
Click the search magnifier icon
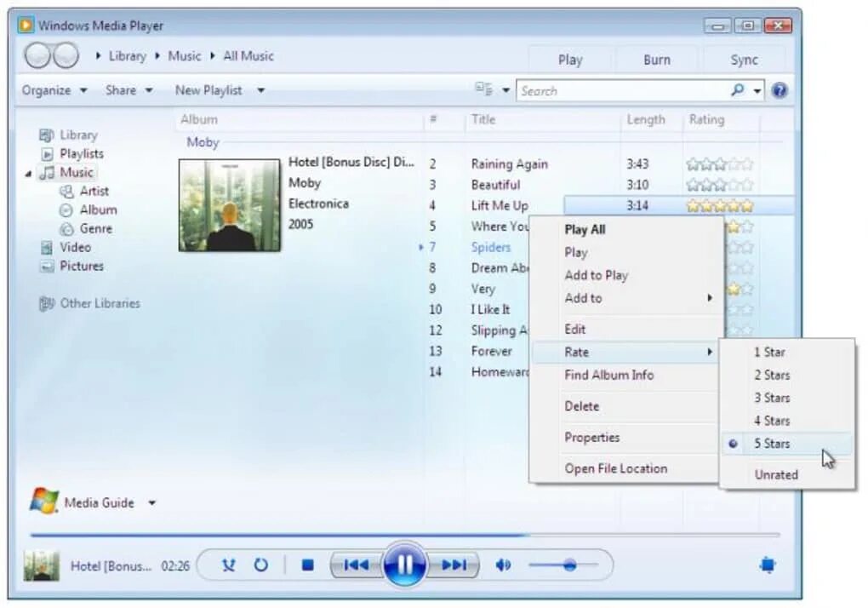(737, 89)
